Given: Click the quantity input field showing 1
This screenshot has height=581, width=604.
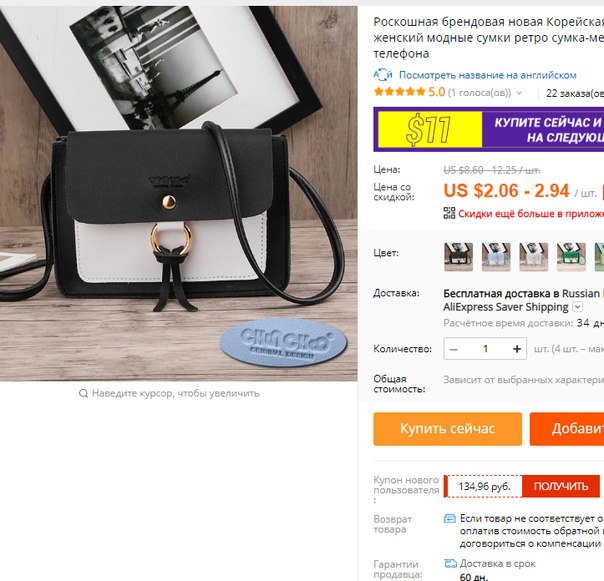Looking at the screenshot, I should 485,349.
